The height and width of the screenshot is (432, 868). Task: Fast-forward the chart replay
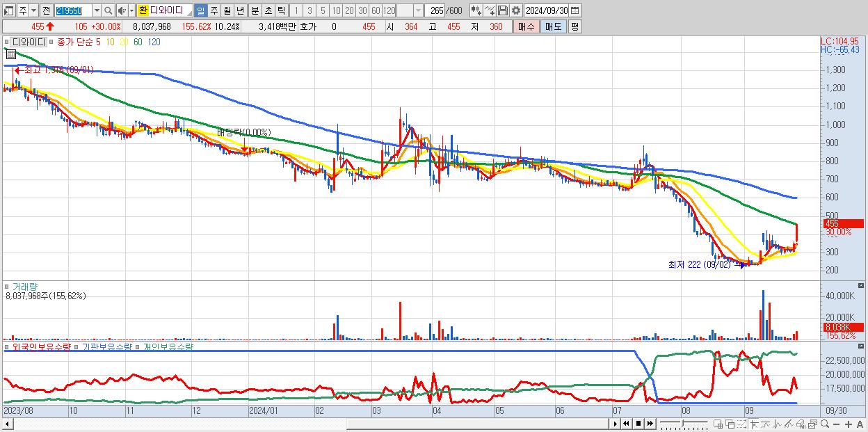(650, 424)
